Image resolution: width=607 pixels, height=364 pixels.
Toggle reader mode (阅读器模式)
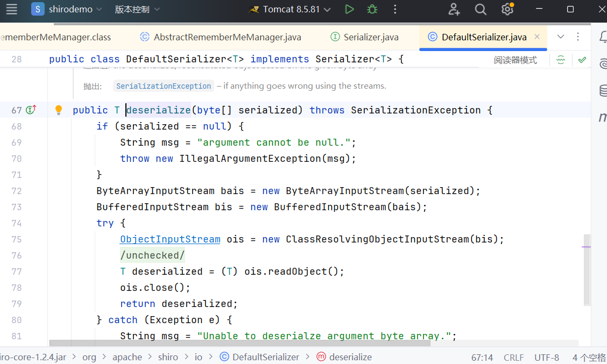(515, 60)
